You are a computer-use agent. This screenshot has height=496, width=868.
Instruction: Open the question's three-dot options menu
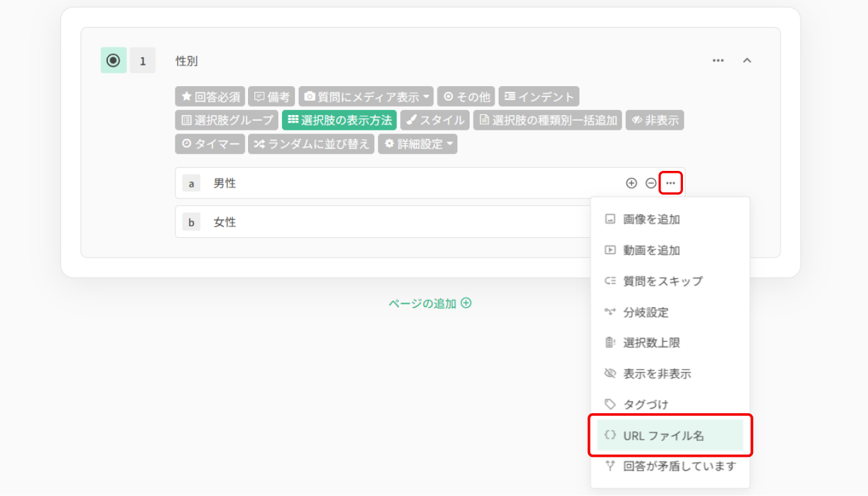(x=718, y=60)
